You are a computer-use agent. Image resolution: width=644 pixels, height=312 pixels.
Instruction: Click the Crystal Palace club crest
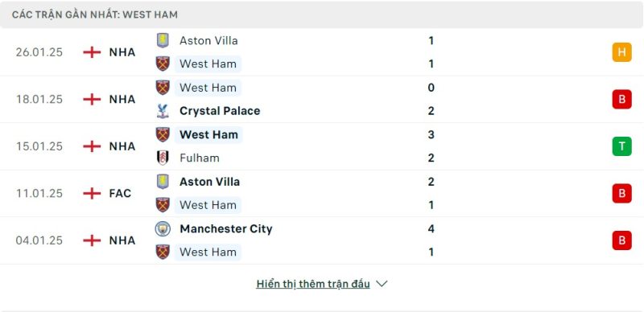tap(163, 111)
